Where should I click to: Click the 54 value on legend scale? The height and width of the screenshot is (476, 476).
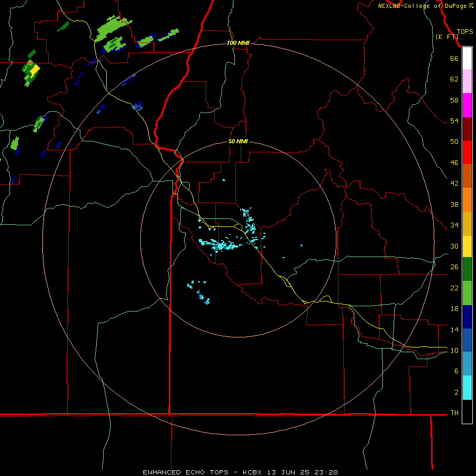point(454,121)
